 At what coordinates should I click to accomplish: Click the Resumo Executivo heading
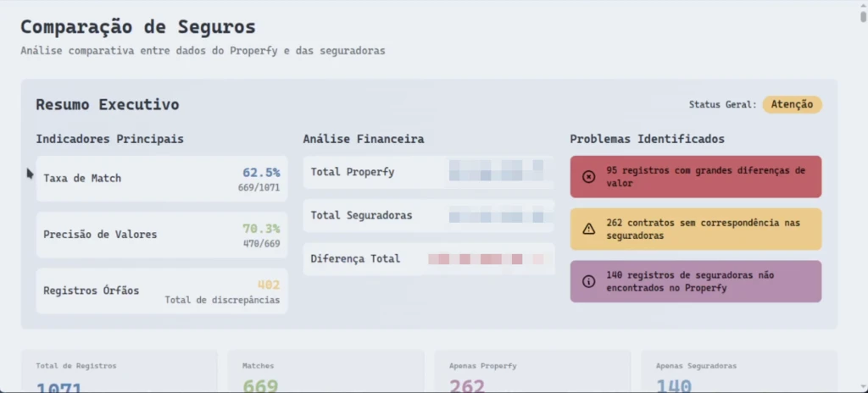click(108, 105)
